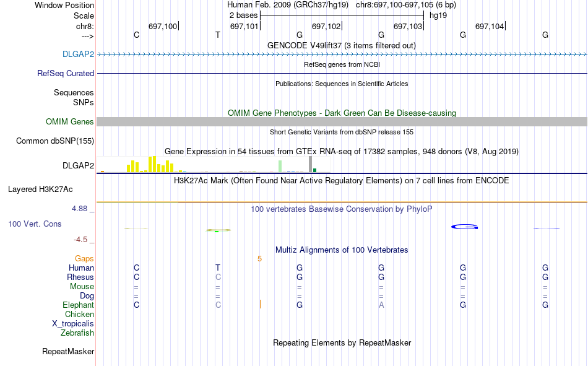Screen dimensions: 588x366
Task: Click the Multiz Alignments of 100 Vertebrates title
Action: pyautogui.click(x=342, y=250)
